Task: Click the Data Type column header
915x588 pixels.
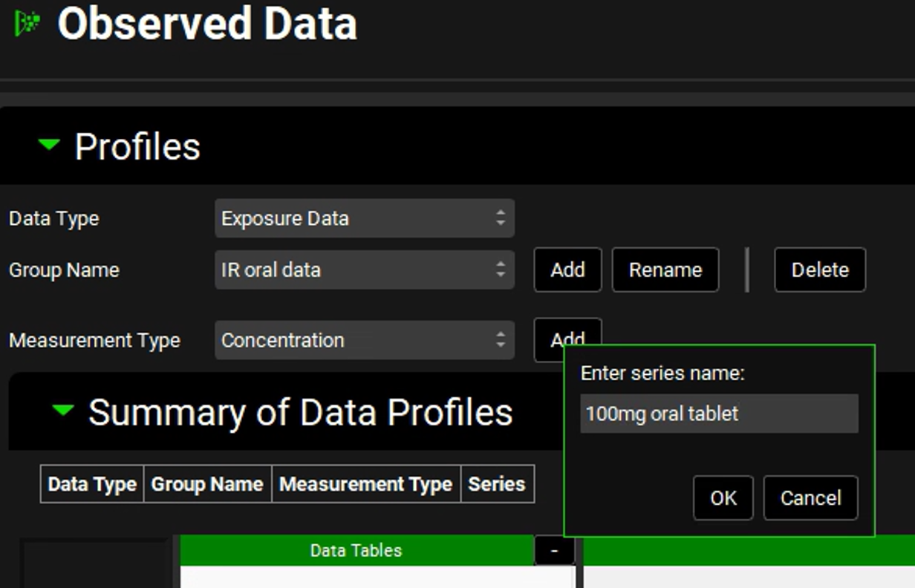Action: tap(91, 484)
